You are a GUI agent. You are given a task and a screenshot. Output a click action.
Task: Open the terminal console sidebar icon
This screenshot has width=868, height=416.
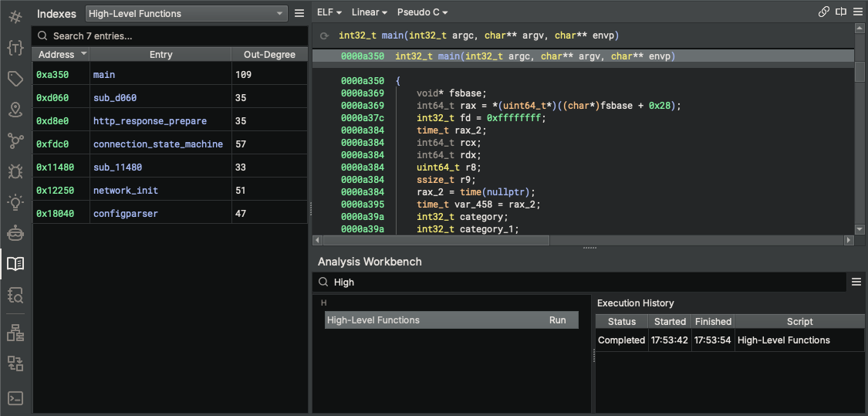pyautogui.click(x=15, y=397)
